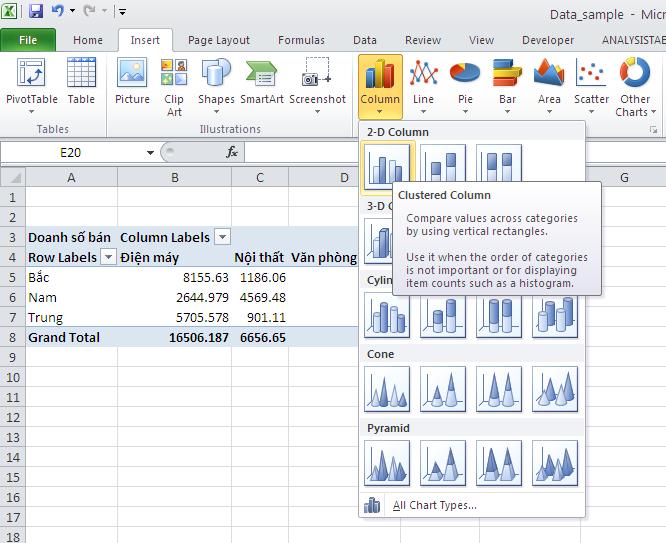Open All Chart Types dialog
The image size is (666, 543).
(x=434, y=505)
